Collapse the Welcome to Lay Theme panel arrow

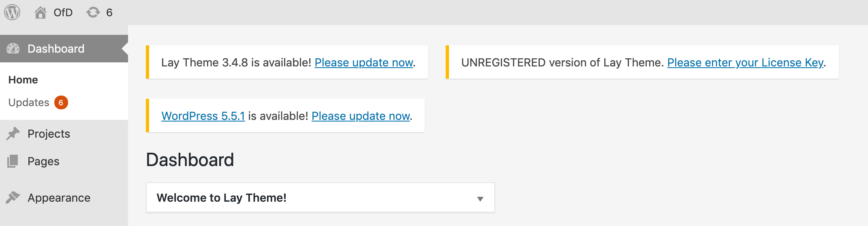click(x=480, y=198)
